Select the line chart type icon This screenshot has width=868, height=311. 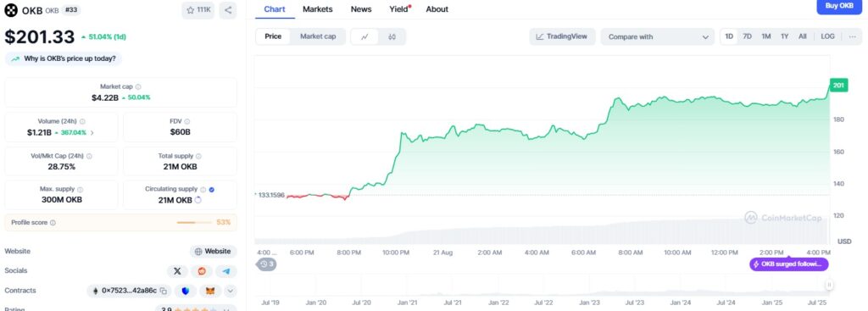pyautogui.click(x=364, y=36)
